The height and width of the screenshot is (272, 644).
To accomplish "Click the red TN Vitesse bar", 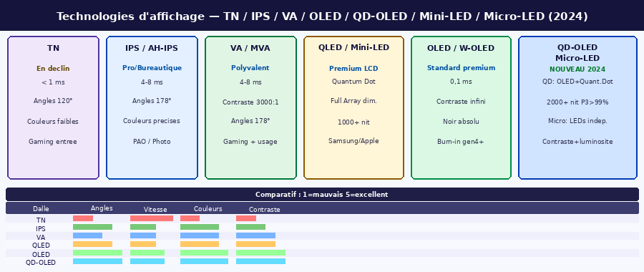I will (x=152, y=218).
